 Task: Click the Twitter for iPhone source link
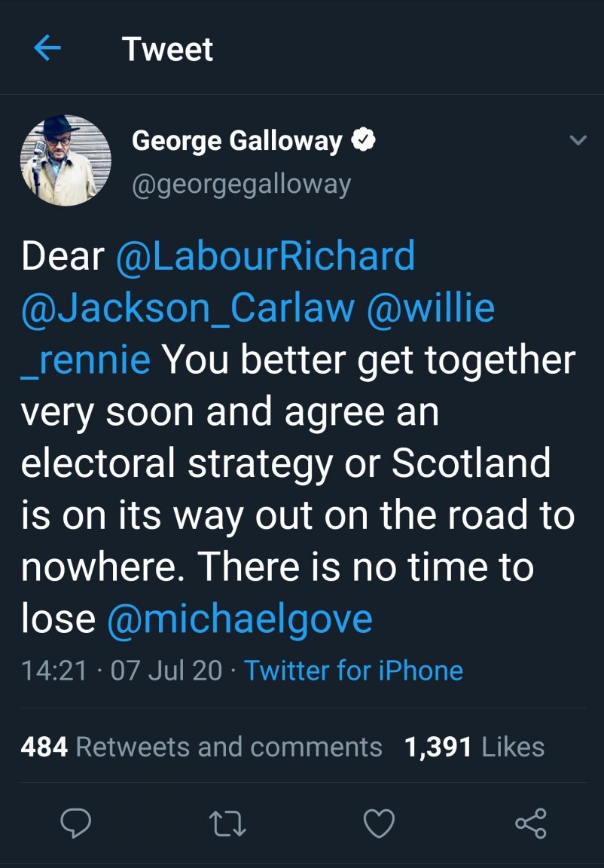coord(353,670)
